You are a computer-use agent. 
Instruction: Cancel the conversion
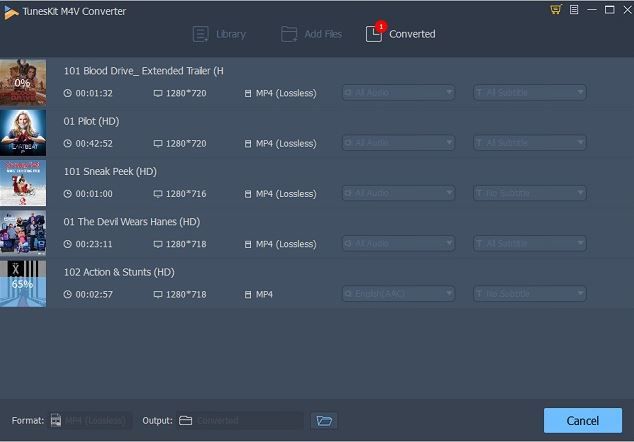tap(583, 421)
